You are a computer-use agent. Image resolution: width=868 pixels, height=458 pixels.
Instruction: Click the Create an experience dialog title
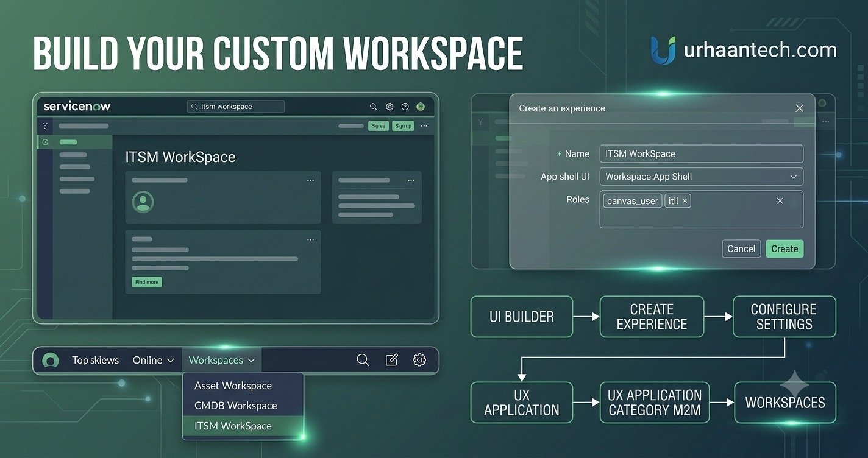tap(562, 108)
